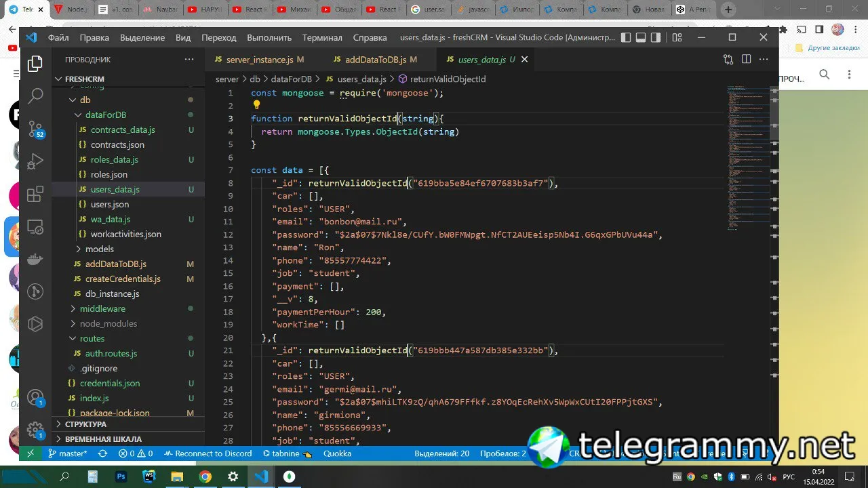Click Synchronize Changes icon in status bar
868x488 pixels.
[102, 453]
